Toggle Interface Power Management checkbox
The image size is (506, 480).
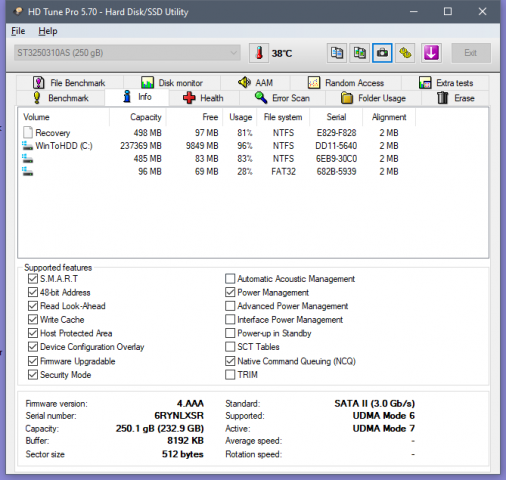click(230, 320)
